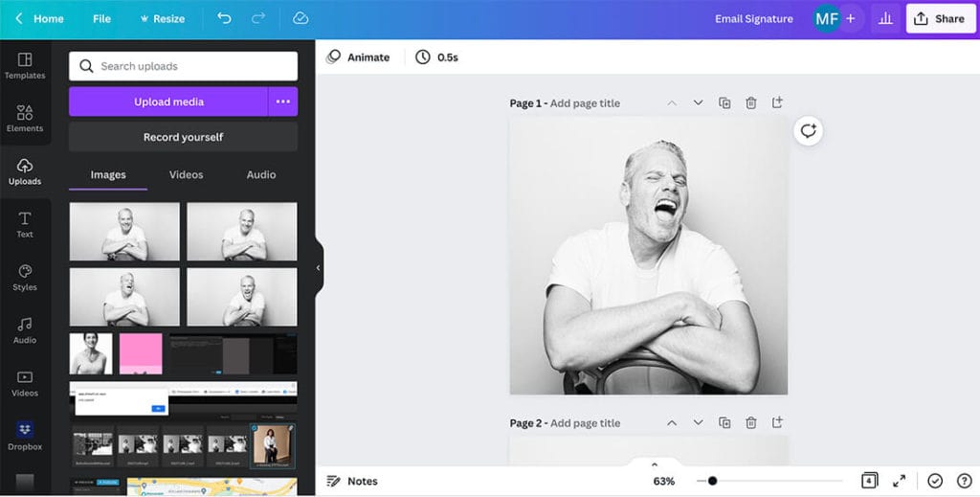980x497 pixels.
Task: Duplicate Page 1 with the copy icon
Action: pyautogui.click(x=724, y=103)
